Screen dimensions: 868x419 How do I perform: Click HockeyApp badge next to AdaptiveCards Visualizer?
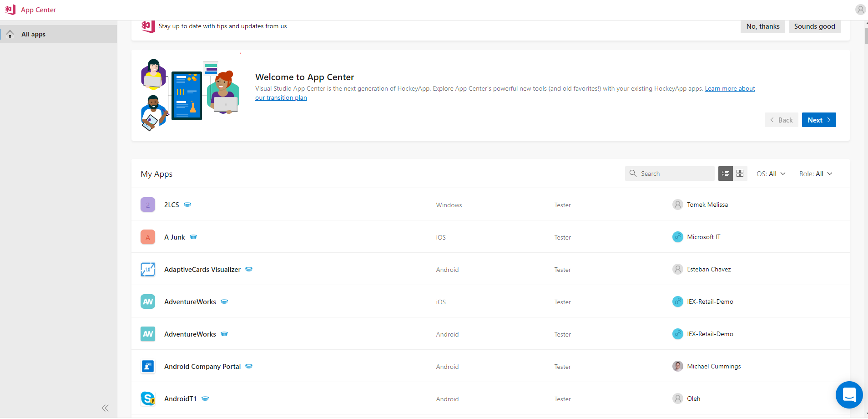[249, 270]
